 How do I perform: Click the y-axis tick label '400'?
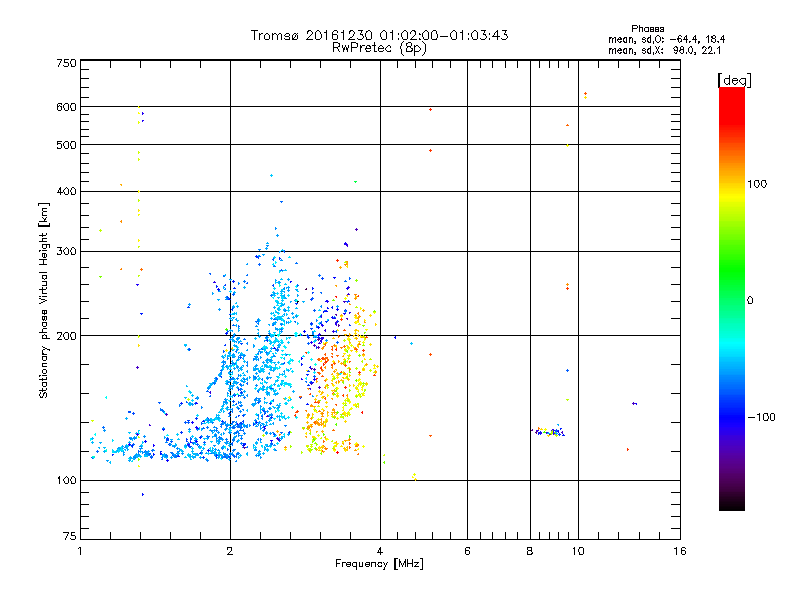click(66, 191)
